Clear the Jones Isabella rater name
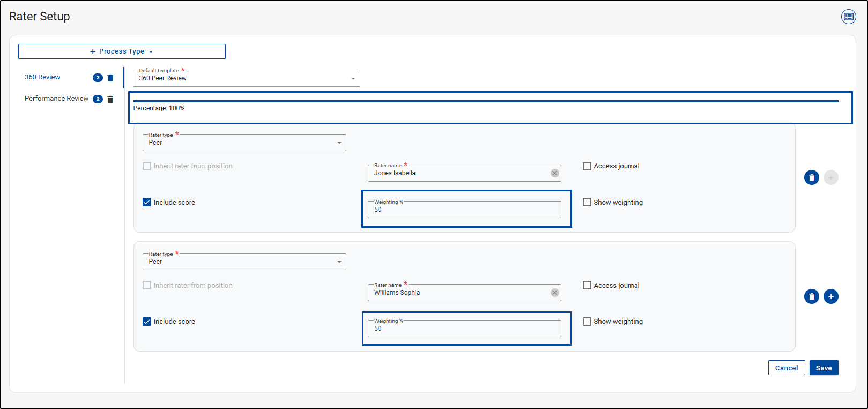 (554, 173)
